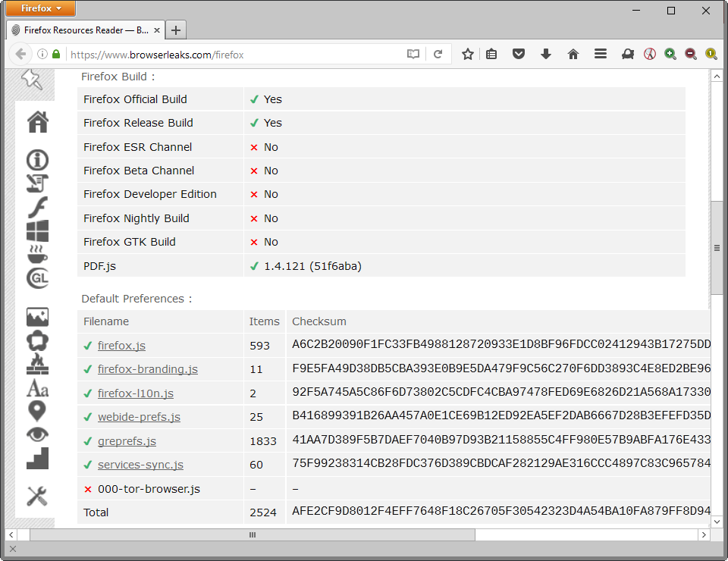Viewport: 728px width, 561px height.
Task: Open the WebGL sidebar icon
Action: (38, 278)
